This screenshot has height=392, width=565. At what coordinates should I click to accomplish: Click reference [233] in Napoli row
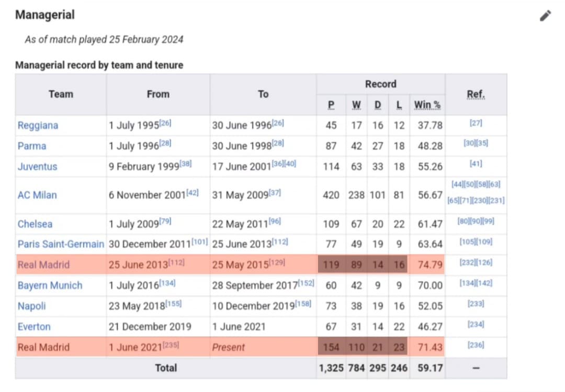[476, 304]
